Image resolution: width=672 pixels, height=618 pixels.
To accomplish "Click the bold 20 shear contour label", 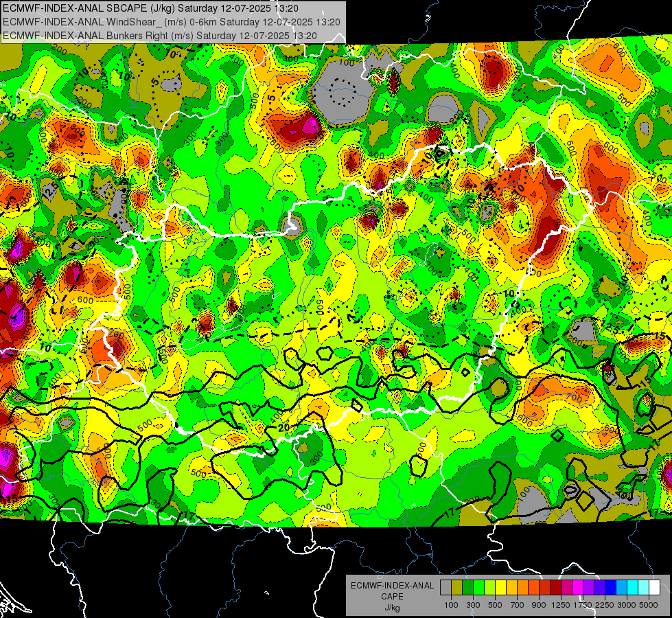I will click(283, 428).
